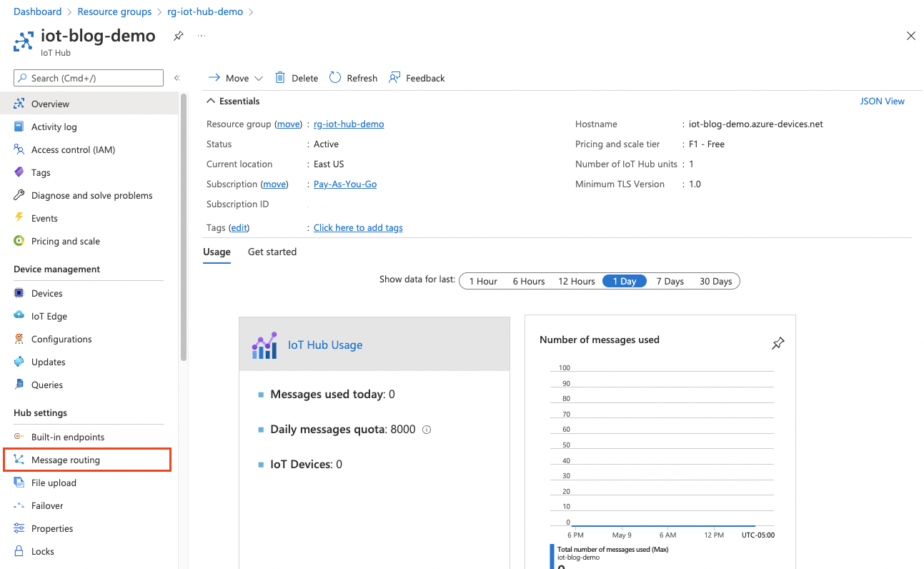Open IoT Edge in sidebar

[x=49, y=316]
